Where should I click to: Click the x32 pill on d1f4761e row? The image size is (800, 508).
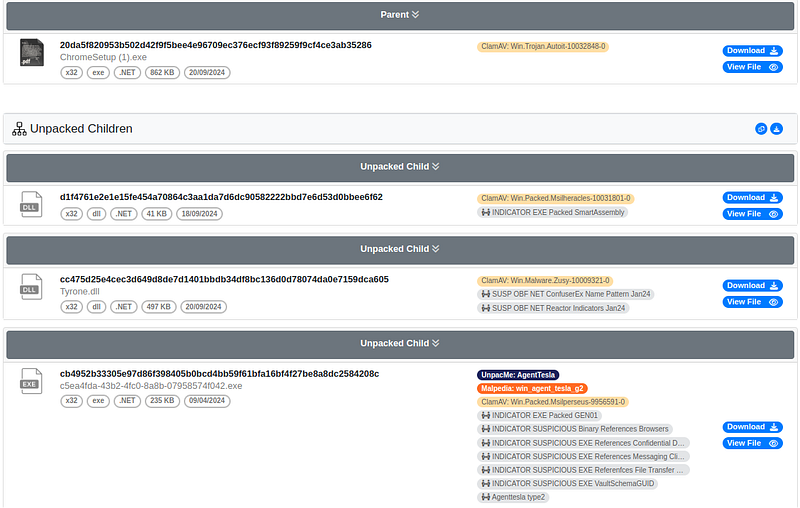(x=71, y=214)
